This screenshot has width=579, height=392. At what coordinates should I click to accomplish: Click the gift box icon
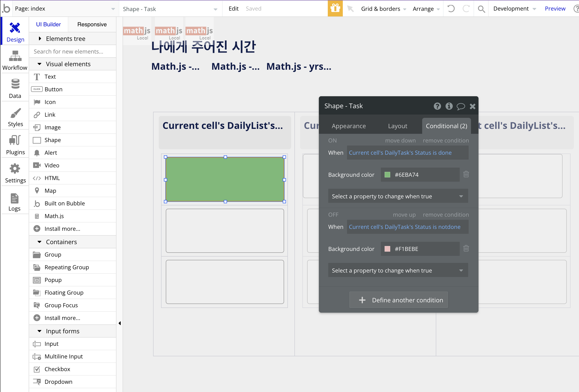pos(335,9)
